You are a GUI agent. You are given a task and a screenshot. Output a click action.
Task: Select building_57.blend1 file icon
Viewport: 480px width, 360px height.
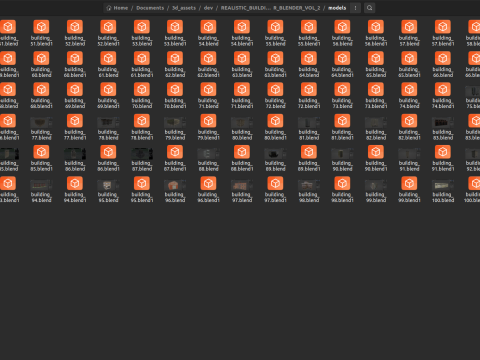pos(443,27)
